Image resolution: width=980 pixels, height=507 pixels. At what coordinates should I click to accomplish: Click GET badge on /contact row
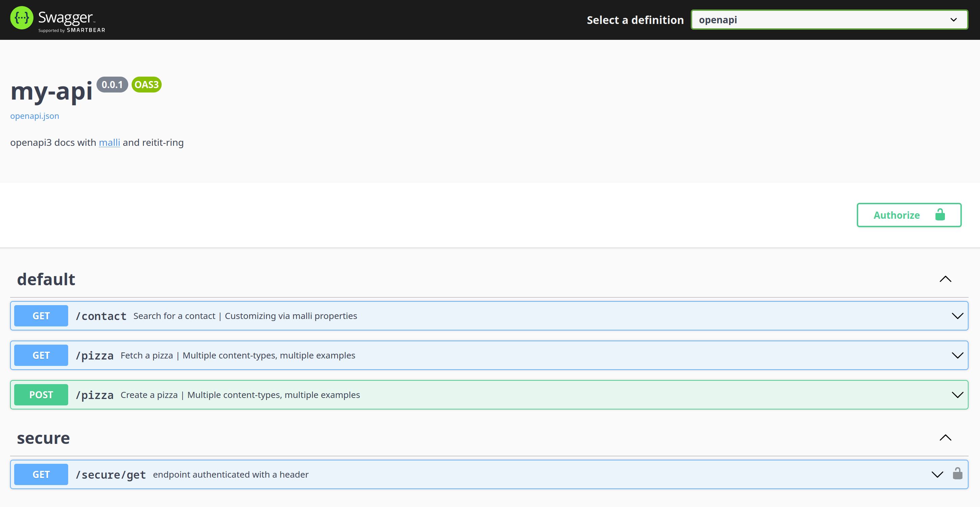tap(41, 316)
